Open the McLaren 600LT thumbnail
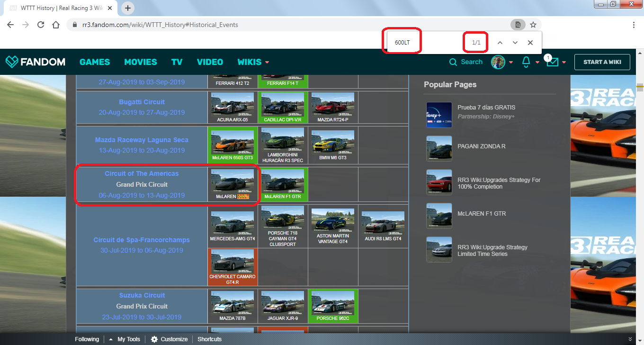Viewport: 644px width, 345px height. click(233, 181)
